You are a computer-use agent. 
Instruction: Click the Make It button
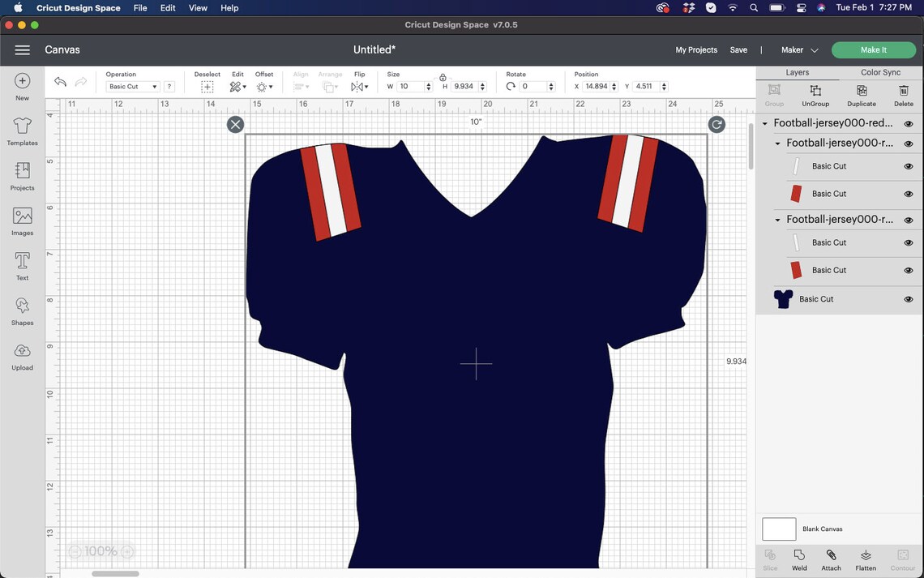coord(874,49)
